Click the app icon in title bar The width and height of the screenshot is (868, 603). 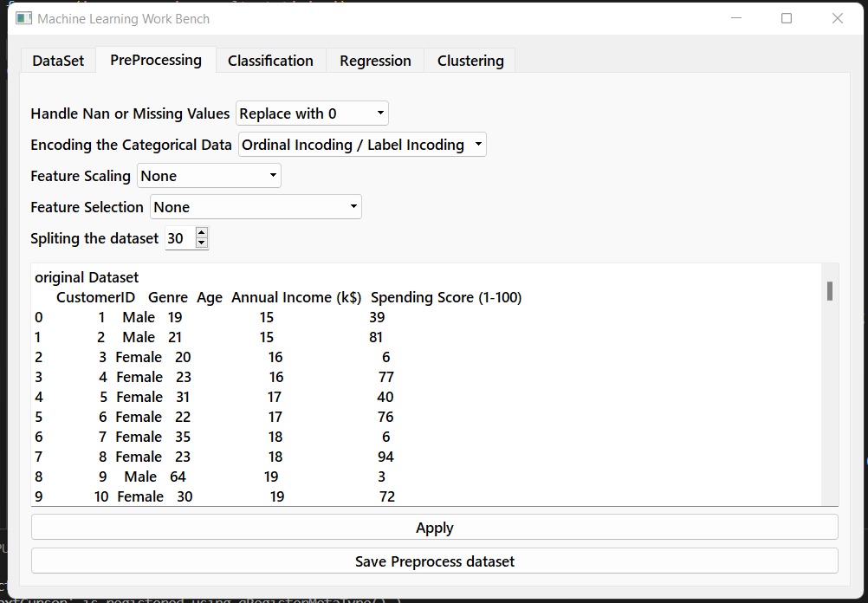(x=23, y=18)
